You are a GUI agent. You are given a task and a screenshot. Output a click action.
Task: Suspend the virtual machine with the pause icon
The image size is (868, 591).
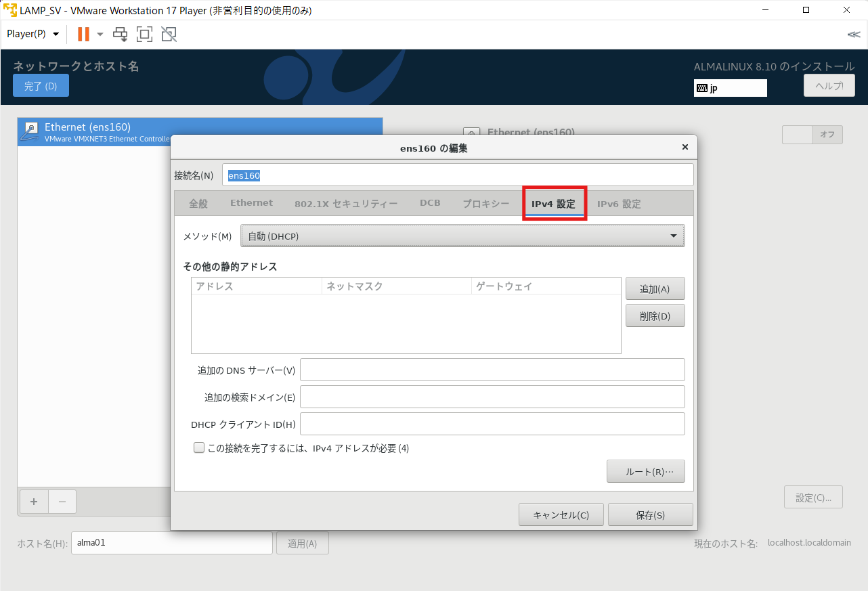(x=85, y=34)
